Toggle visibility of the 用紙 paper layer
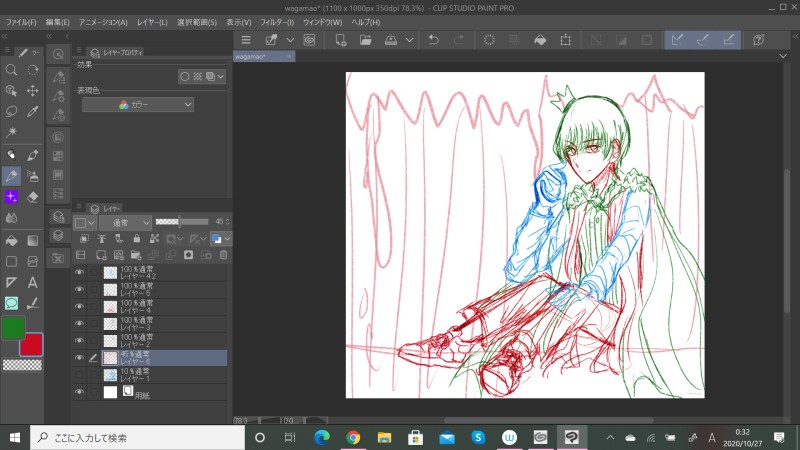 [x=79, y=392]
